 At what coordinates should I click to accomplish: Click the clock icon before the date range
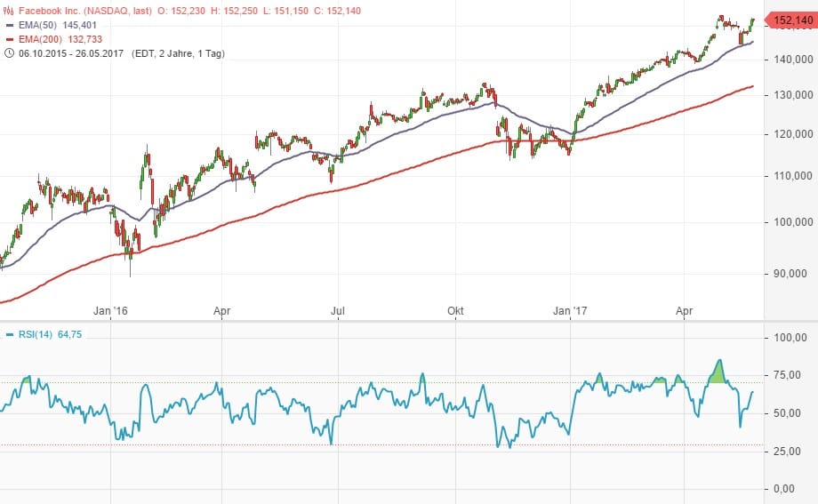tap(9, 53)
